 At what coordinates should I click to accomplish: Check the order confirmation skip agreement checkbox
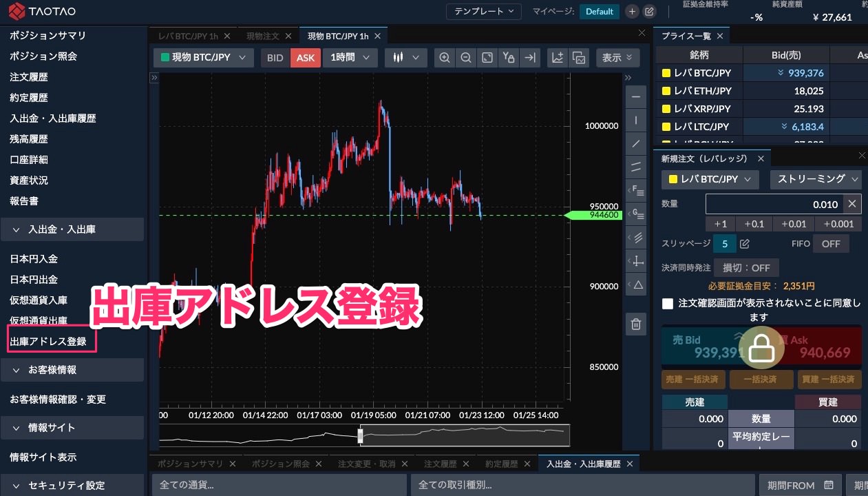pyautogui.click(x=667, y=304)
